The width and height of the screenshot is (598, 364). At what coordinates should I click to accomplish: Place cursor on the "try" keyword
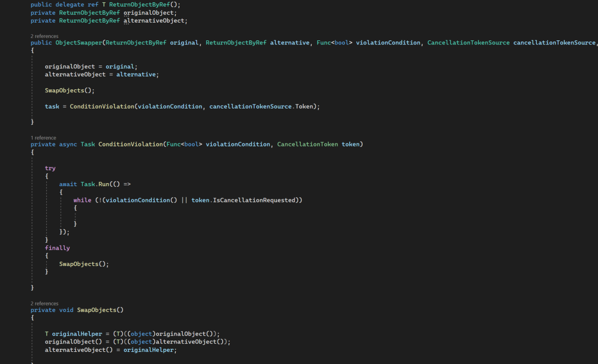pyautogui.click(x=50, y=168)
